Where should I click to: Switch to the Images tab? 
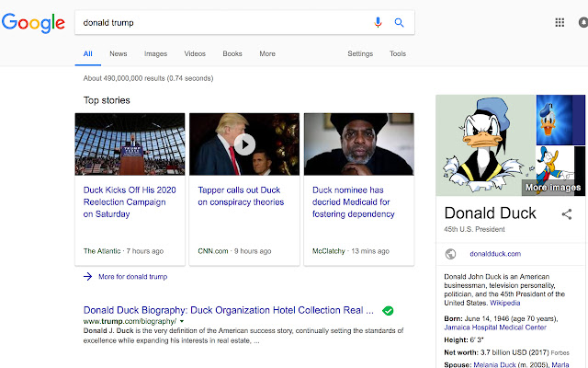pyautogui.click(x=155, y=54)
